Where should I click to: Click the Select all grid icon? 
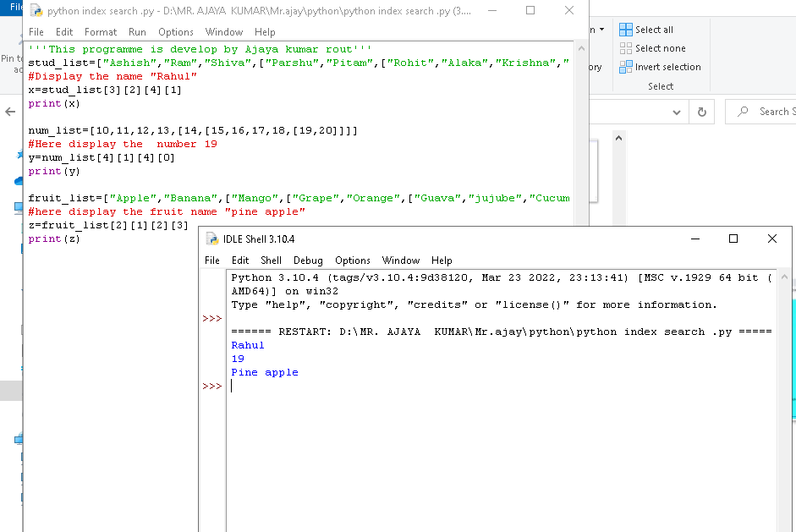coord(626,30)
